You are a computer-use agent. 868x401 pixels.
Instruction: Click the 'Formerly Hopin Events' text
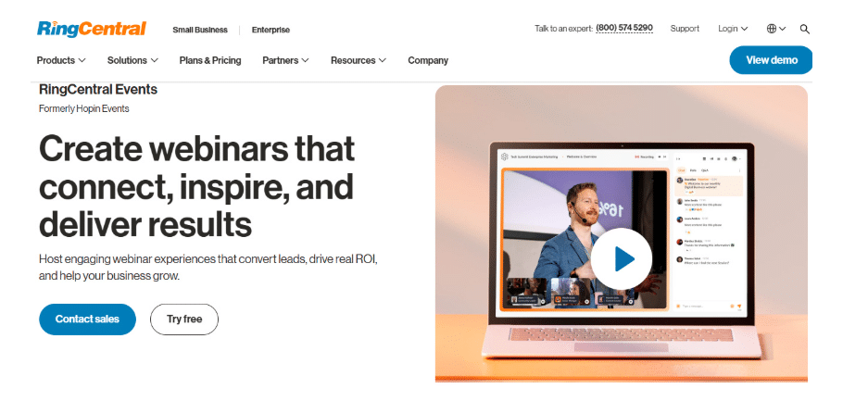click(84, 109)
